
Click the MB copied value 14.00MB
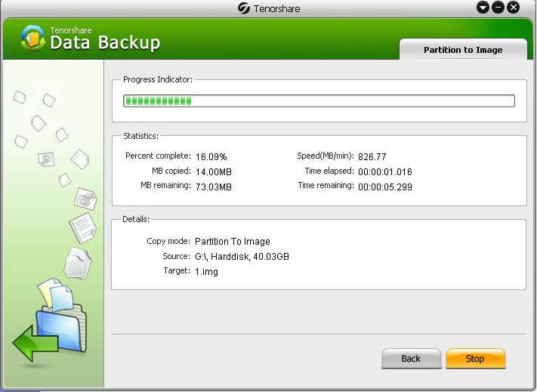tap(213, 171)
